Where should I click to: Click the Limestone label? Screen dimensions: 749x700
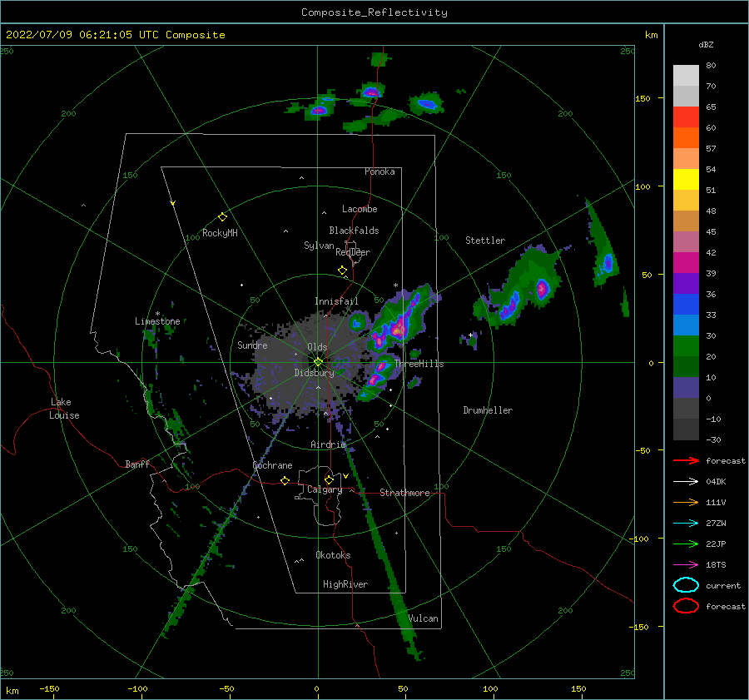click(x=157, y=321)
